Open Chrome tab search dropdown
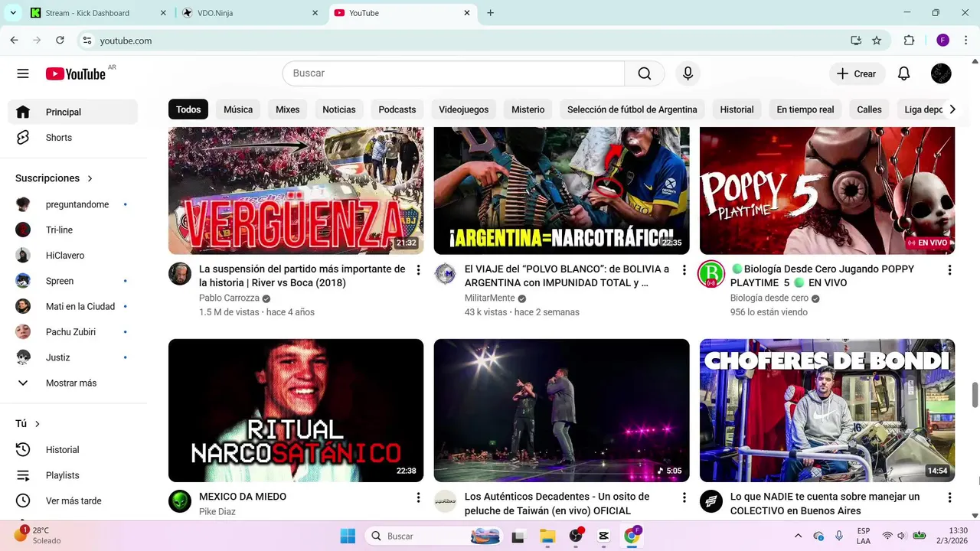Viewport: 980px width, 551px height. [13, 13]
